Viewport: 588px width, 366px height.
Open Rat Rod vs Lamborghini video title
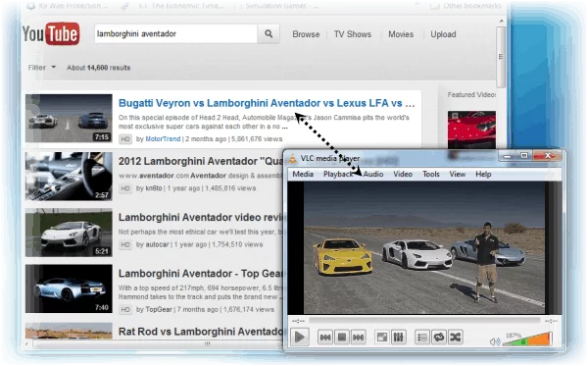tap(201, 332)
